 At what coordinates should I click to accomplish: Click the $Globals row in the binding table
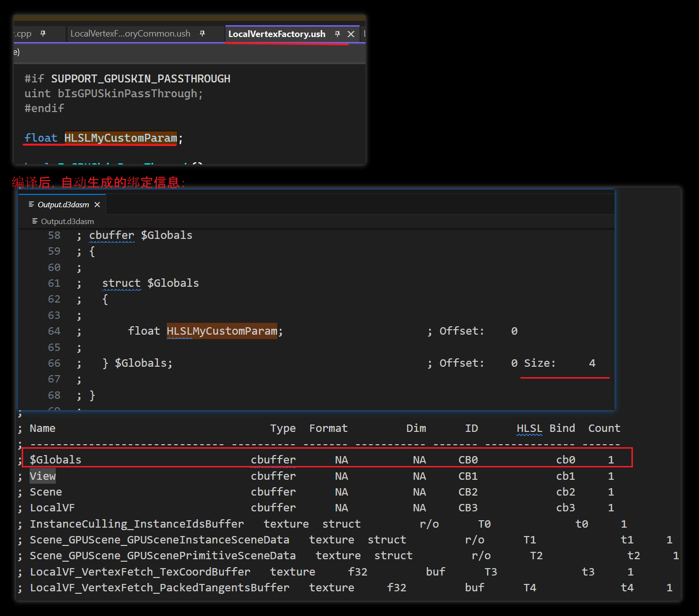pos(55,460)
